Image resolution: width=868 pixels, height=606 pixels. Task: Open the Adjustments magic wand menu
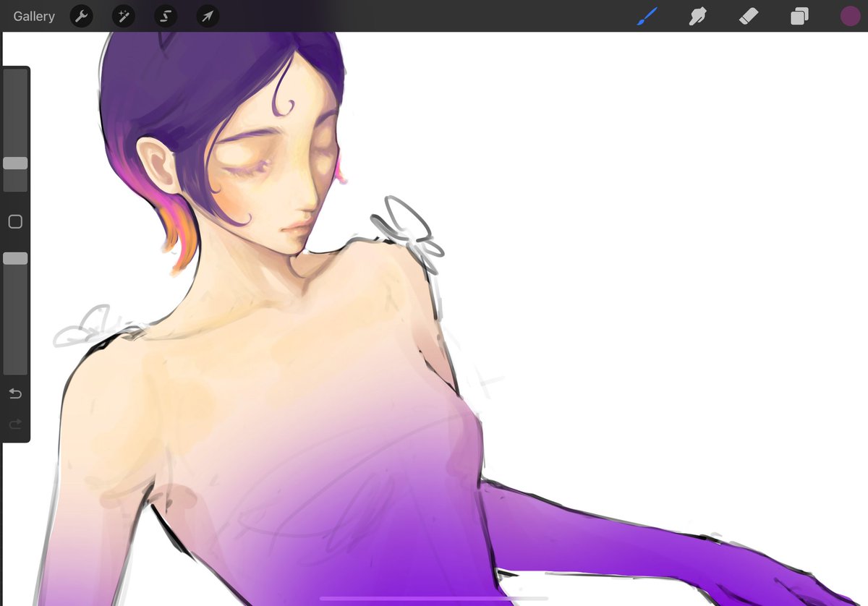(x=124, y=16)
